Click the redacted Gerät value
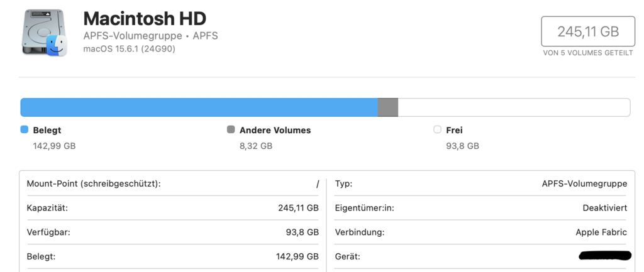 604,256
